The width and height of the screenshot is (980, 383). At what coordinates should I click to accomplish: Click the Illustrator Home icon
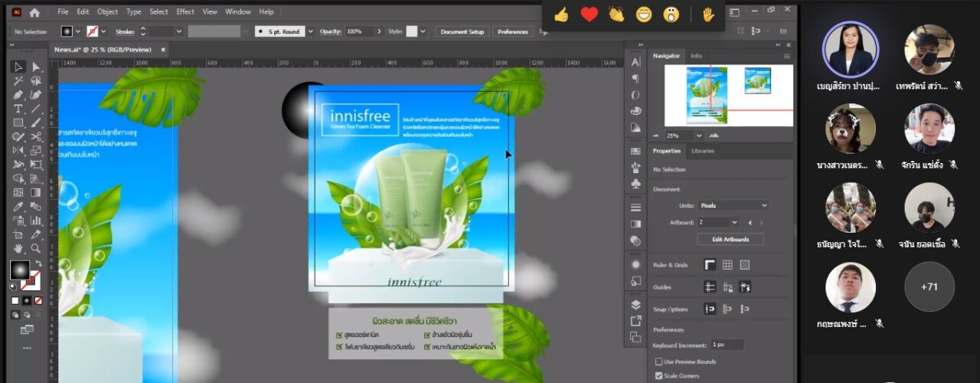point(34,12)
